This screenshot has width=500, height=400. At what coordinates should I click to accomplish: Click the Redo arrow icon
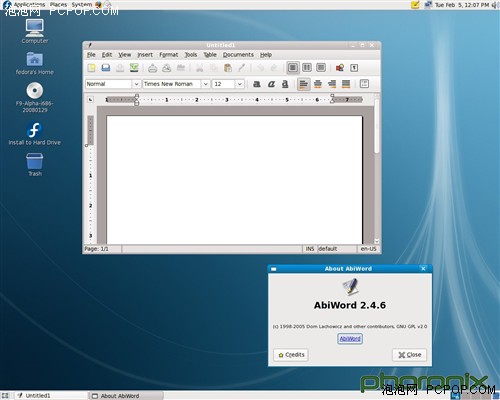click(x=274, y=68)
